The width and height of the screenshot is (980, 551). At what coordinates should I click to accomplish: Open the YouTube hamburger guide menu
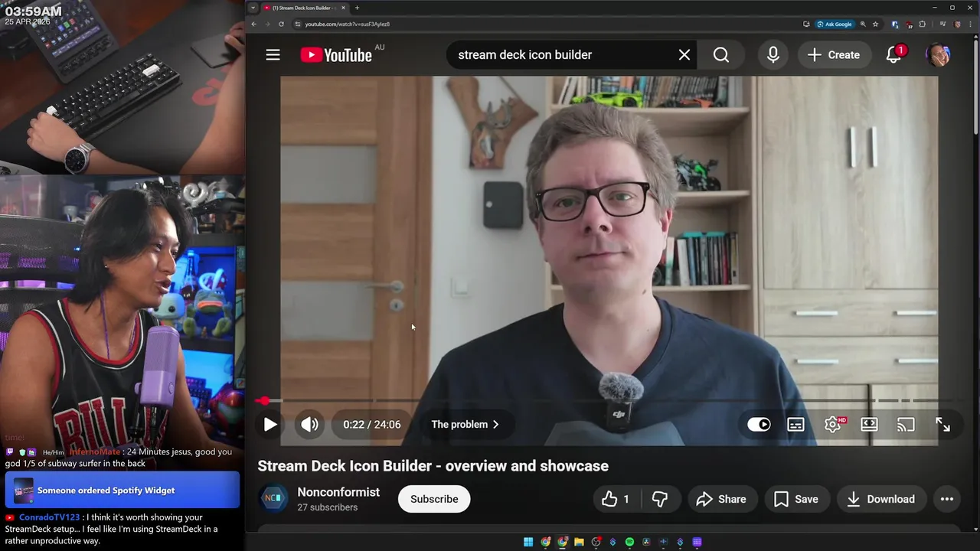click(x=273, y=54)
